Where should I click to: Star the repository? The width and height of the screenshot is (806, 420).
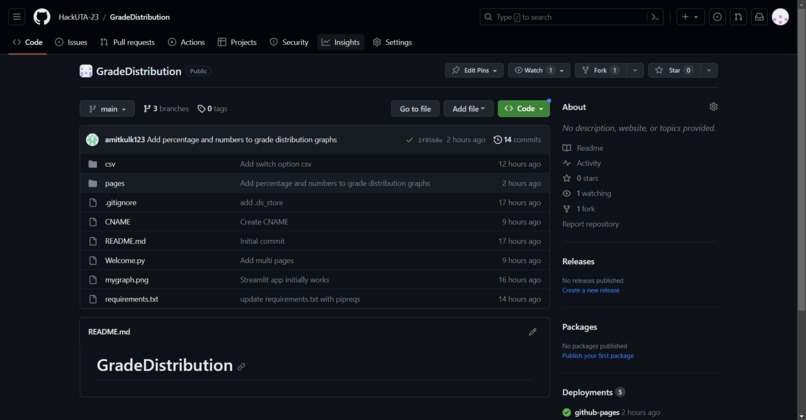(x=673, y=70)
